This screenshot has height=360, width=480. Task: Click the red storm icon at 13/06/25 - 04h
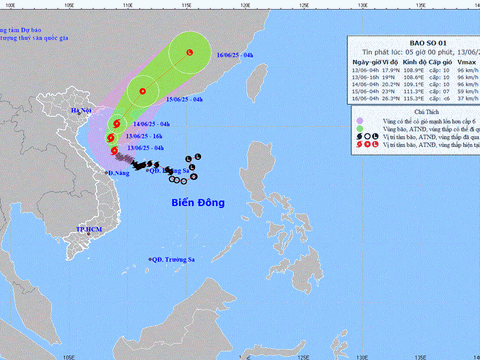[x=114, y=150]
